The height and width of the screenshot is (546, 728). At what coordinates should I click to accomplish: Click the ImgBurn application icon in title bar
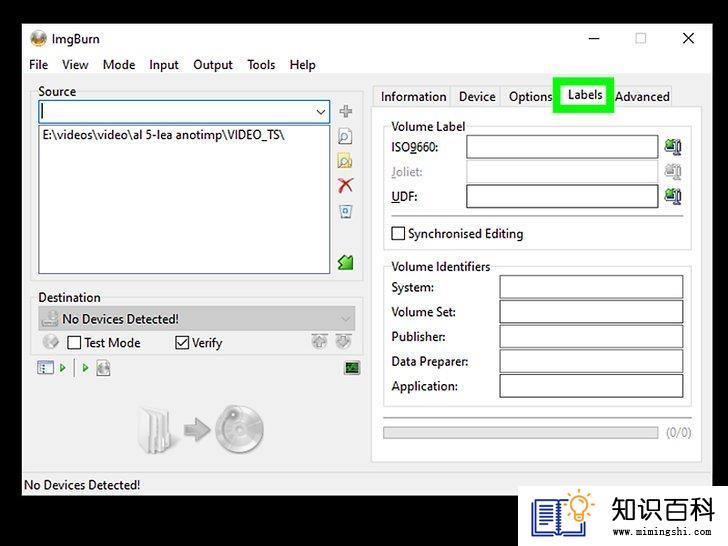coord(39,39)
